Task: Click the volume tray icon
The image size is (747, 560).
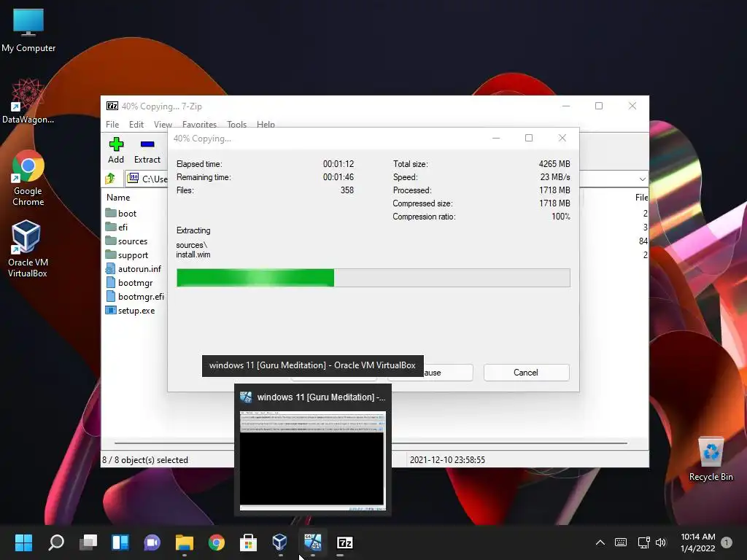Action: tap(661, 542)
